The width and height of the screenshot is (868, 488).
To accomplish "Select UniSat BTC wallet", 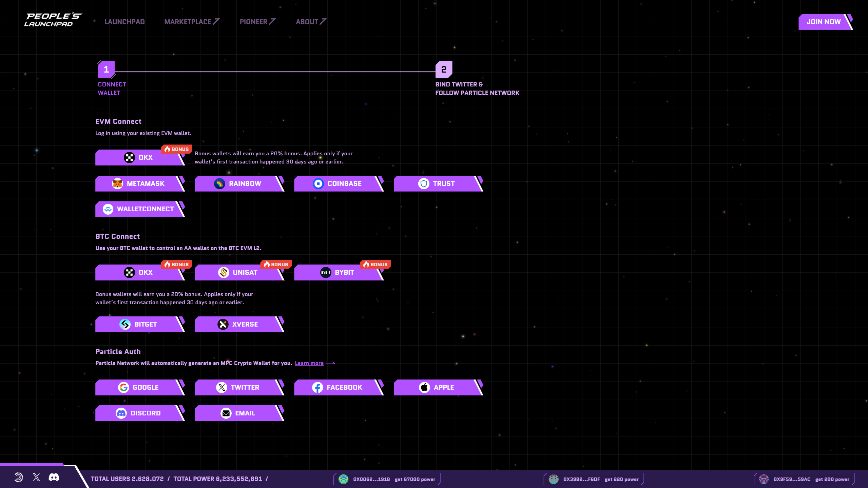I will tap(238, 272).
